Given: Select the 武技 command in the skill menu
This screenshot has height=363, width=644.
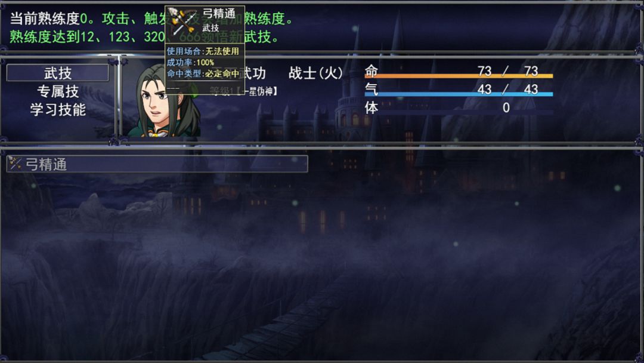Looking at the screenshot, I should pyautogui.click(x=57, y=73).
